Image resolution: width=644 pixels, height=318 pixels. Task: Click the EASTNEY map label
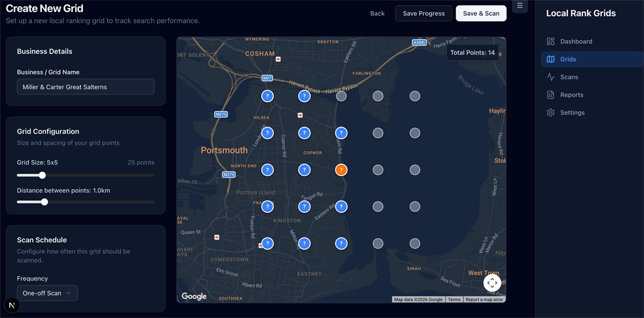[309, 273]
